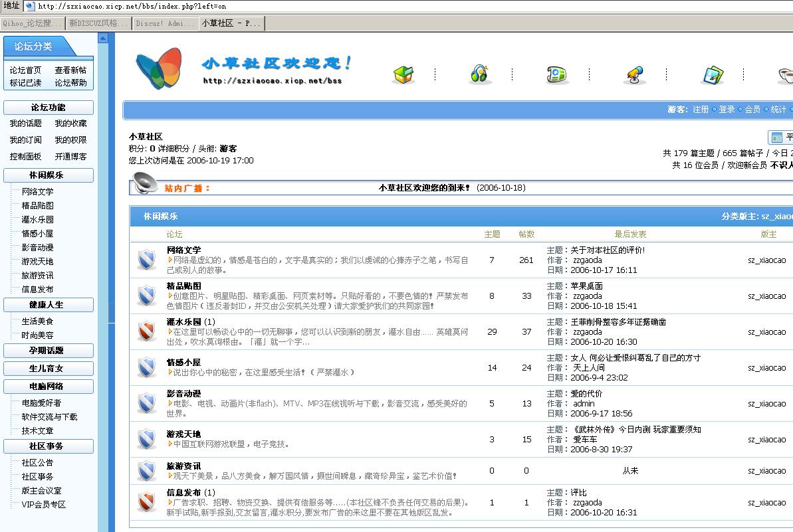Viewport: 793px width, 532px height.
Task: Click 标记已读 in sidebar
Action: [x=25, y=83]
